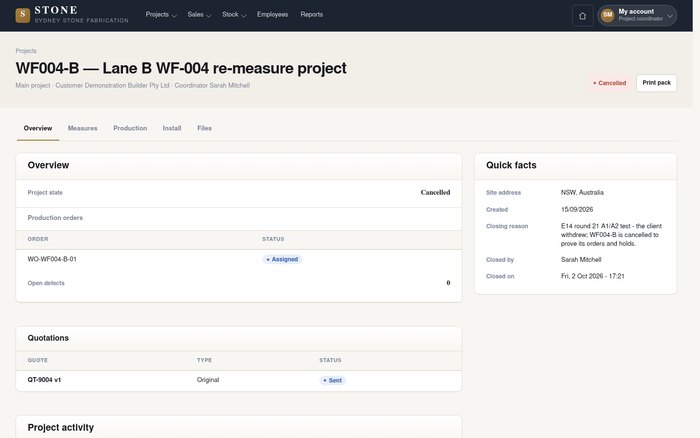Click the Print pack button
The width and height of the screenshot is (700, 438).
[x=656, y=83]
